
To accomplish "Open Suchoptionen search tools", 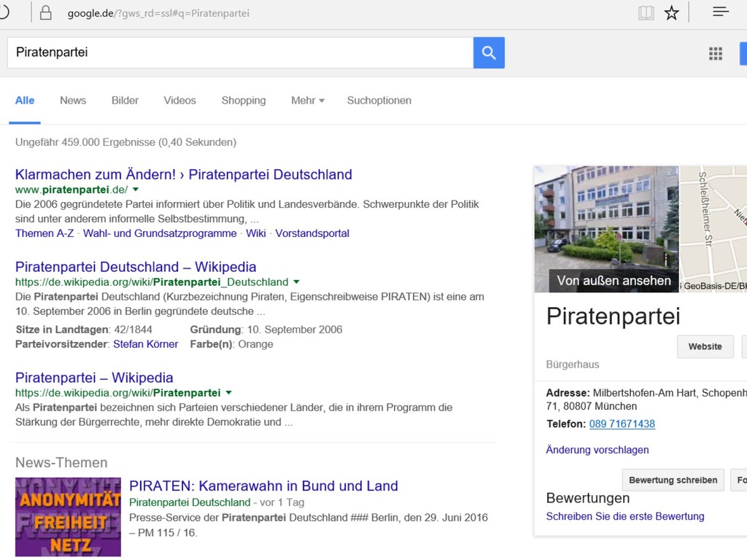I will 379,101.
